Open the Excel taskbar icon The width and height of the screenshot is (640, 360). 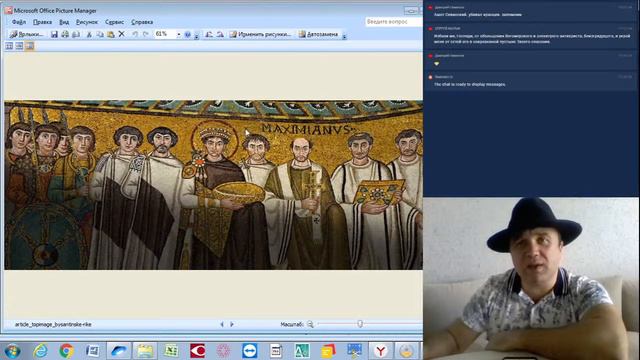click(x=171, y=351)
